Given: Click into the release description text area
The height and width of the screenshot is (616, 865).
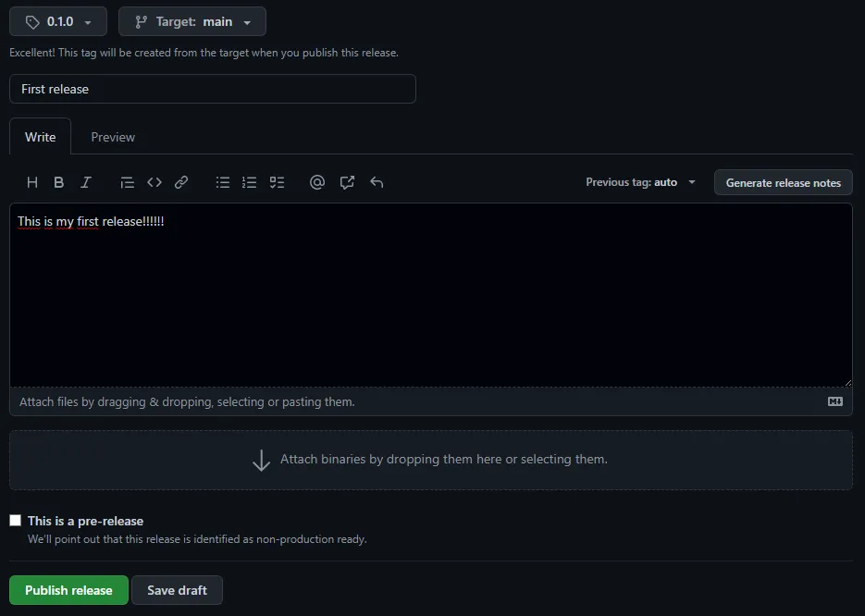Looking at the screenshot, I should click(x=431, y=295).
